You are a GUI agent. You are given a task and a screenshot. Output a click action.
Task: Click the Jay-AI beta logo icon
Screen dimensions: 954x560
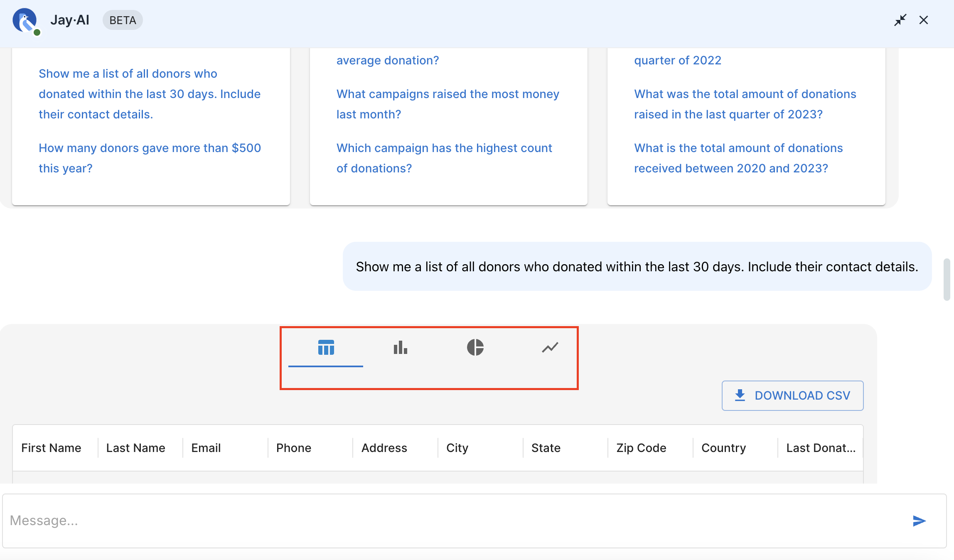click(x=25, y=19)
